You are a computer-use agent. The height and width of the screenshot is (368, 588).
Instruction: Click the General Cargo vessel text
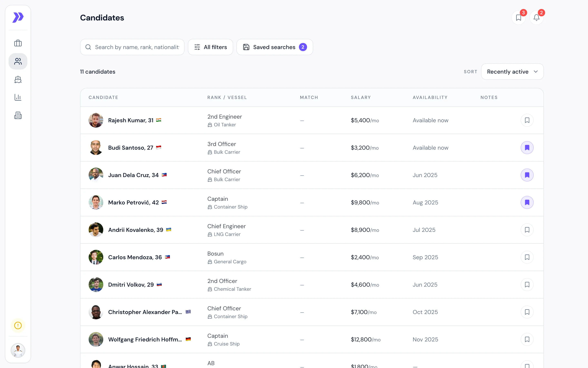click(x=230, y=262)
